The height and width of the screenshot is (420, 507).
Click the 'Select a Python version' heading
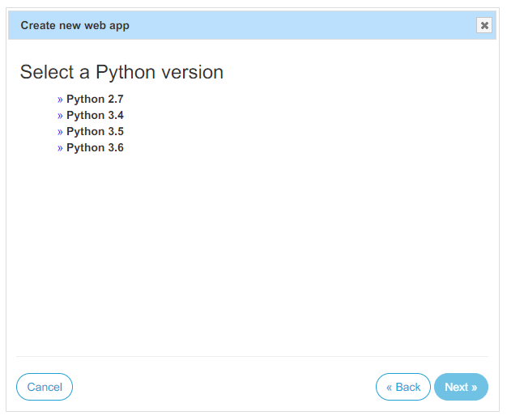click(x=121, y=72)
